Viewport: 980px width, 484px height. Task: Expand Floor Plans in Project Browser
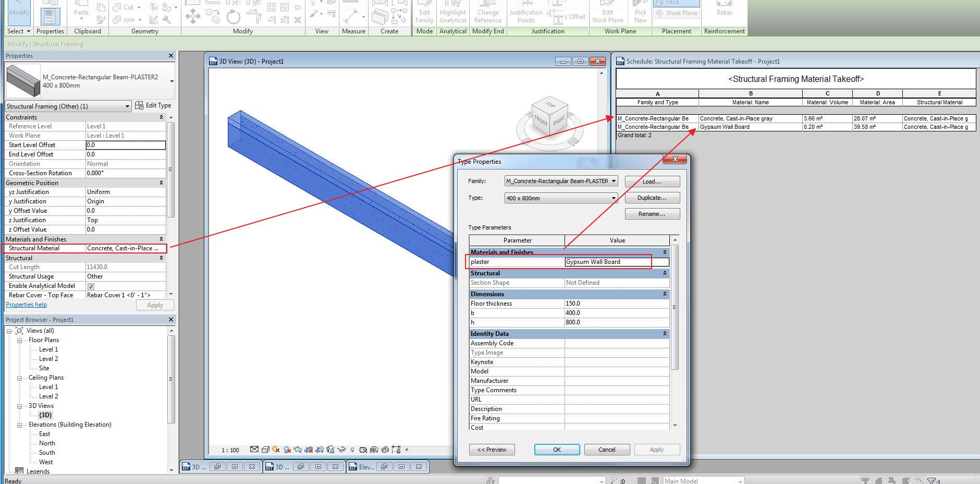(x=21, y=340)
